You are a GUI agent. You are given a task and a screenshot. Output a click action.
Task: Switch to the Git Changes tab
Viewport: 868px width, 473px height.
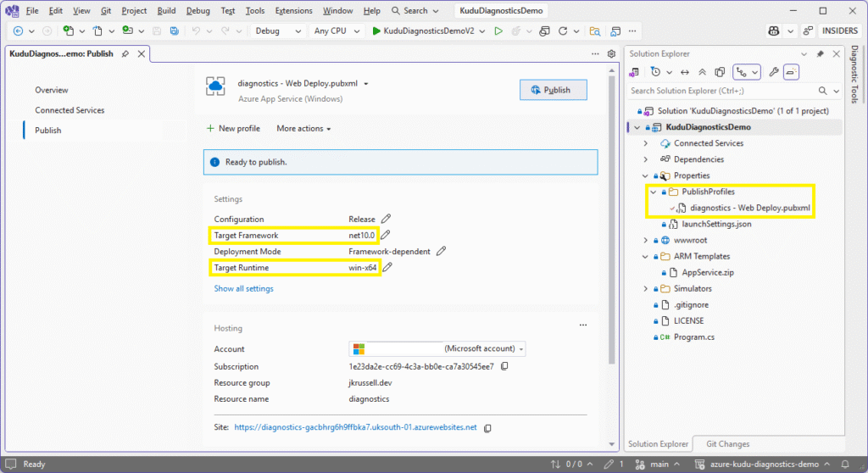tap(727, 444)
